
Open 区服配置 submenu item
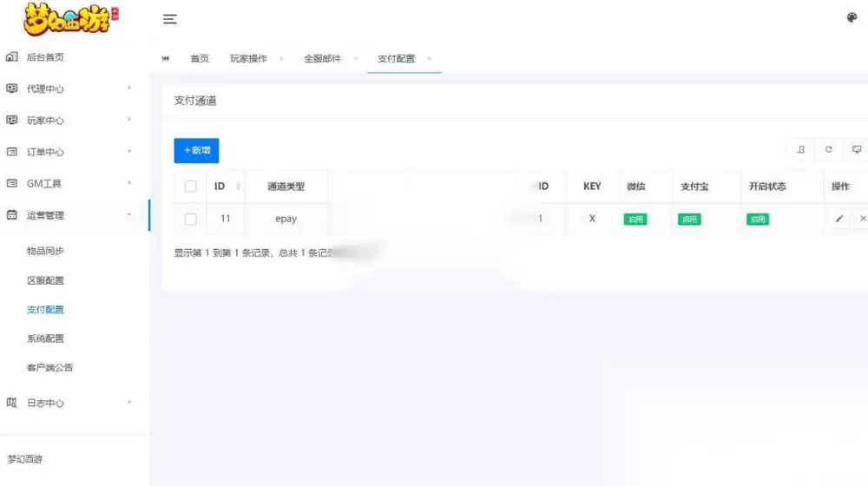[45, 280]
